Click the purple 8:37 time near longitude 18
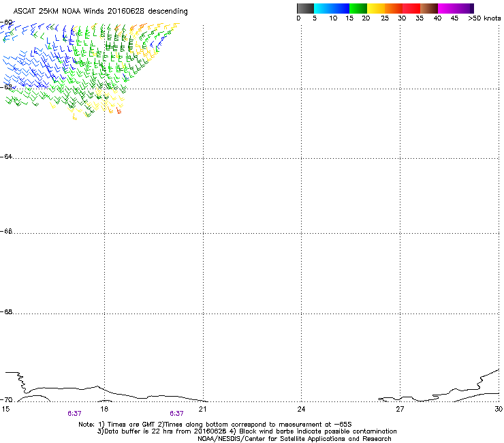The image size is (504, 443). (74, 414)
